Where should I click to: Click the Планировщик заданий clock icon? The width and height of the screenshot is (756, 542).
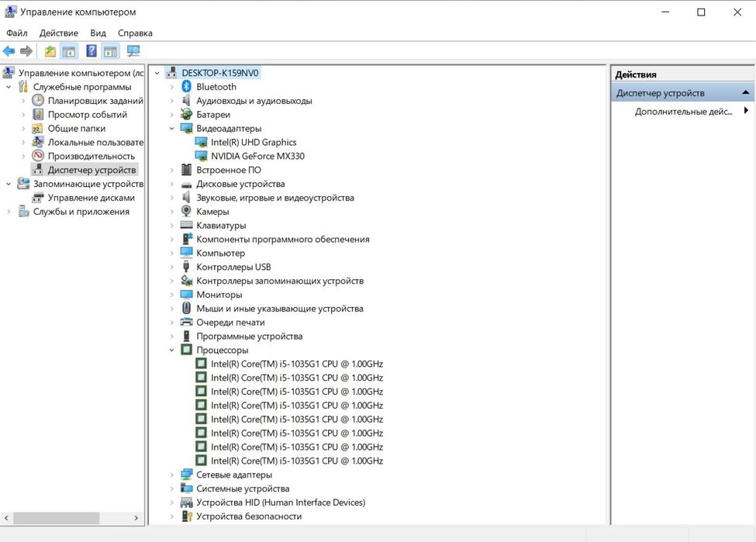(38, 100)
